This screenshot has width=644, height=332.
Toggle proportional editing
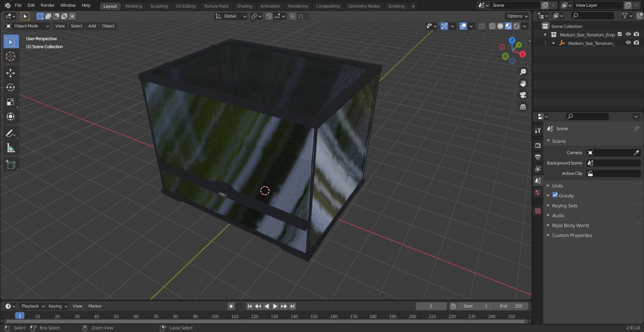coord(292,16)
